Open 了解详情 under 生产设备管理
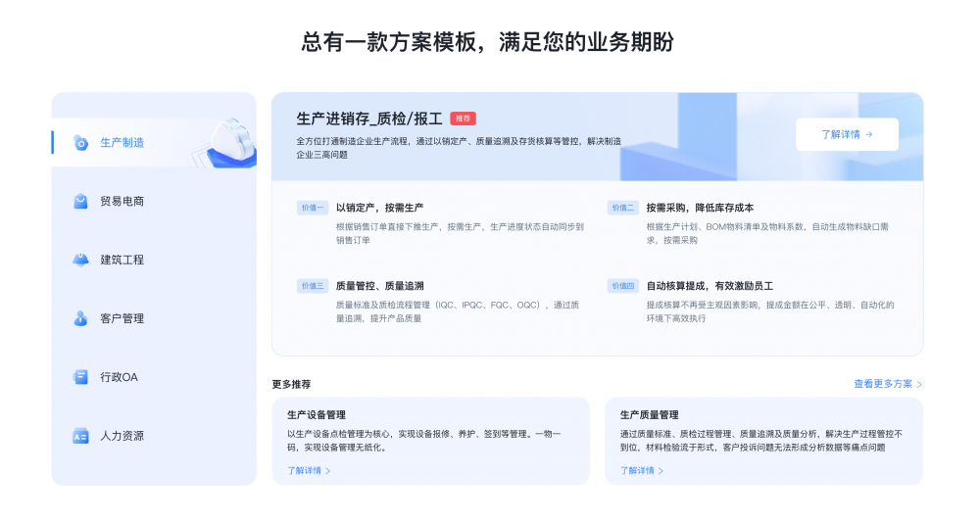The width and height of the screenshot is (980, 523). click(x=309, y=470)
